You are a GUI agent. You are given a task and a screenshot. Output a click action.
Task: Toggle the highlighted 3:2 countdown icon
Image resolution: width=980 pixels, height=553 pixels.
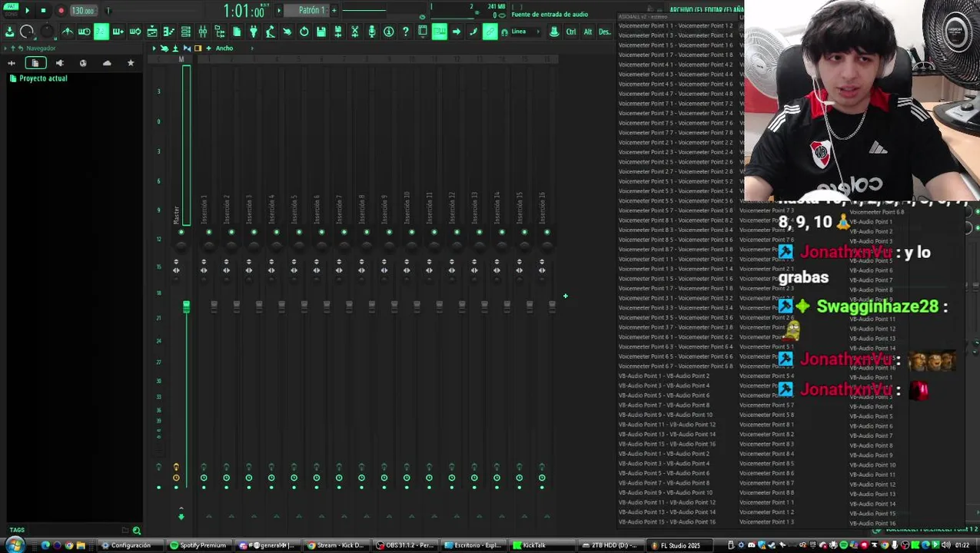101,31
